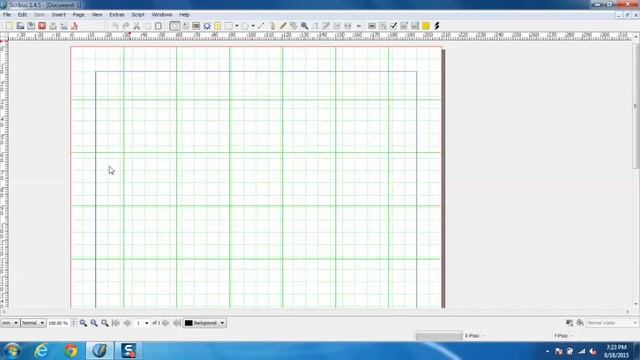Insert a PDF list box
640x360 pixels.
click(x=415, y=26)
